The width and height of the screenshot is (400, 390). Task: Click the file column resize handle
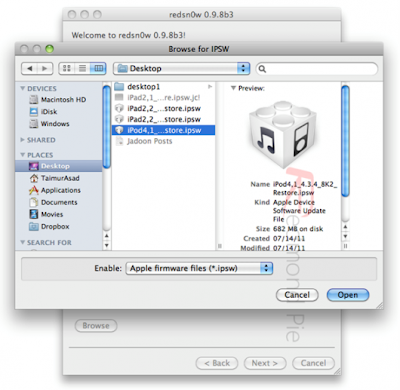(x=220, y=246)
